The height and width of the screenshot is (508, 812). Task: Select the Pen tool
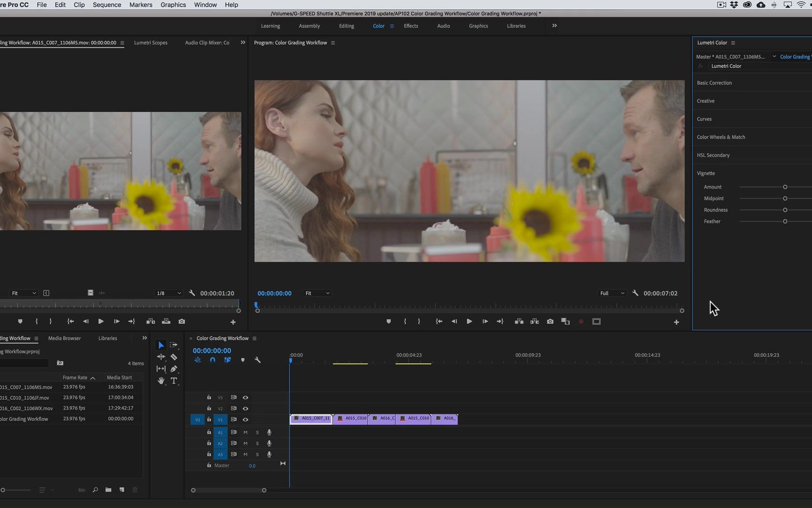point(174,369)
